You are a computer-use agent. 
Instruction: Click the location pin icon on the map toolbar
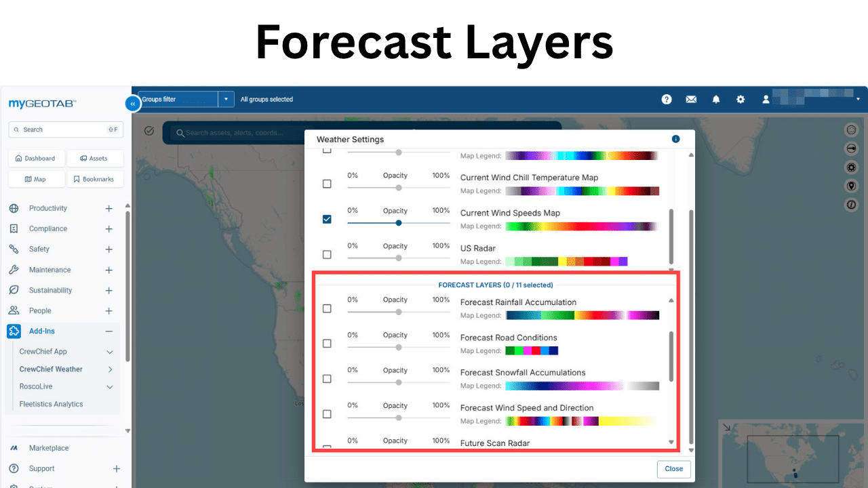851,186
